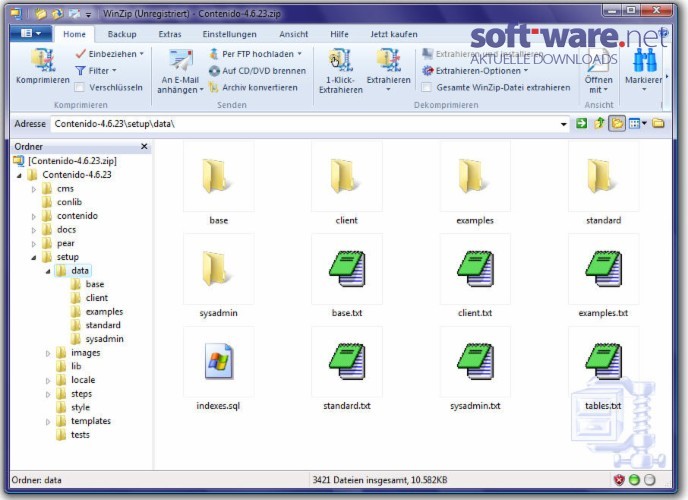Screen dimensions: 688x500
Task: Switch to the Extras tab
Action: [170, 34]
